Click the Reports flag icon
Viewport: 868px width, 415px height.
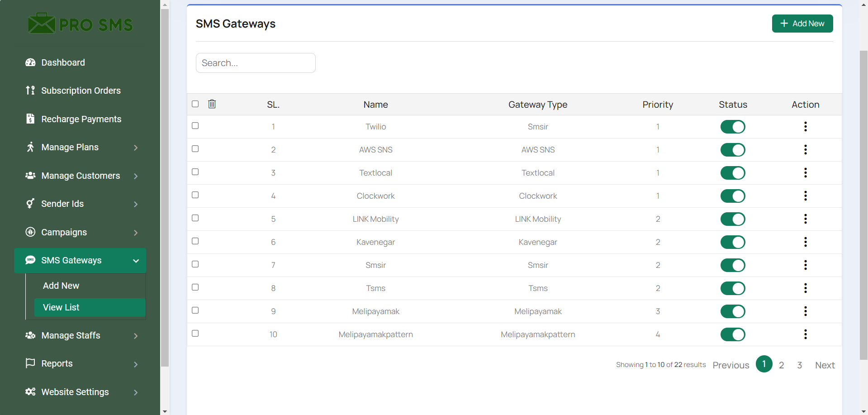(x=30, y=363)
